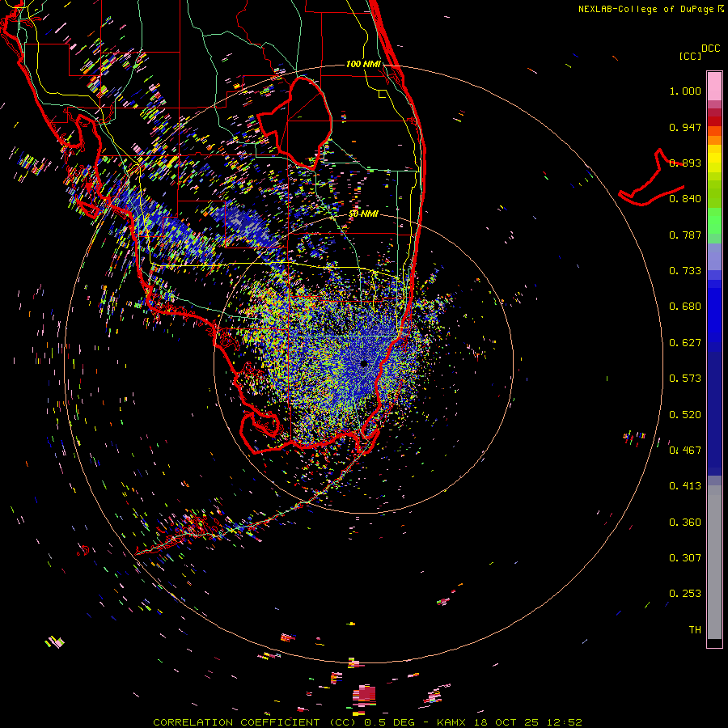Click the 50 NMI range ring label
This screenshot has height=728, width=728.
pos(363,214)
